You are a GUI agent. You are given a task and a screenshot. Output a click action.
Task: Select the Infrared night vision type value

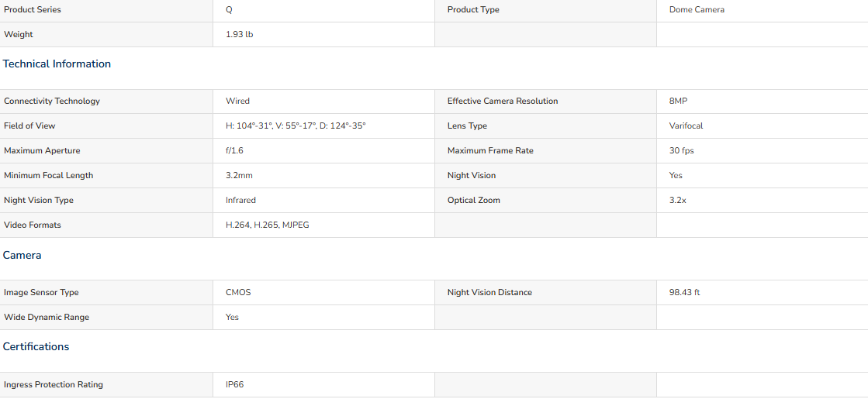(x=240, y=200)
